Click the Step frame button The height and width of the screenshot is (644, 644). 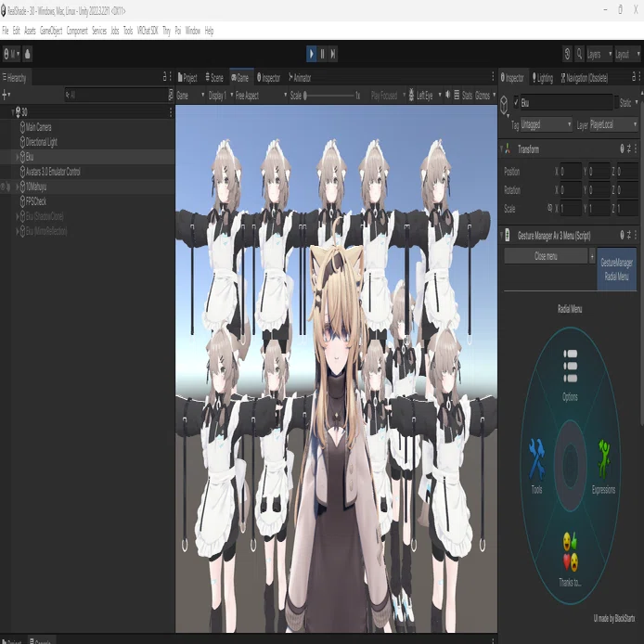pyautogui.click(x=333, y=54)
